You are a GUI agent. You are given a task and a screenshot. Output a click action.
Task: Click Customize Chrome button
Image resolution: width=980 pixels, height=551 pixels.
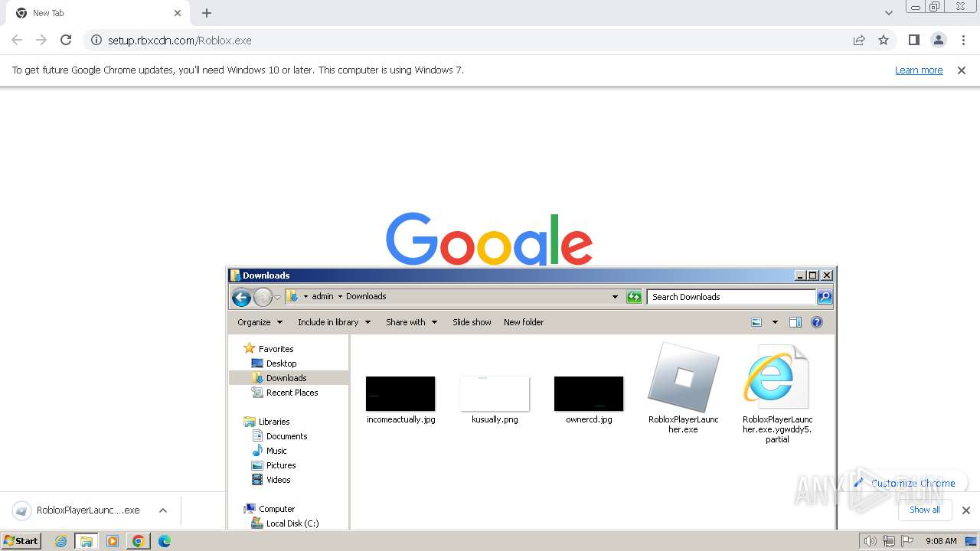(905, 483)
